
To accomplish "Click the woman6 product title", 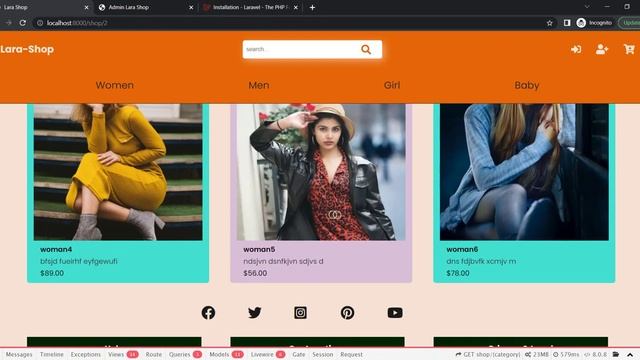I will click(x=462, y=249).
